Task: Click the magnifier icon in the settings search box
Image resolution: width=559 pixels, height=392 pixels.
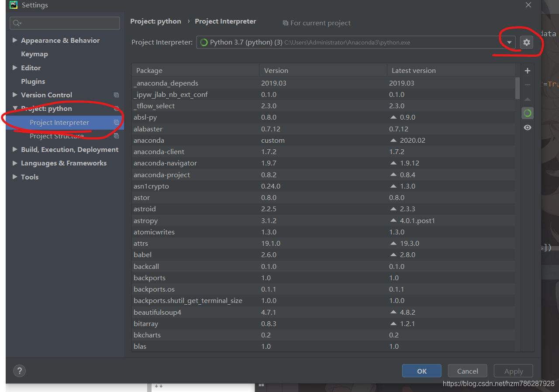Action: (17, 23)
